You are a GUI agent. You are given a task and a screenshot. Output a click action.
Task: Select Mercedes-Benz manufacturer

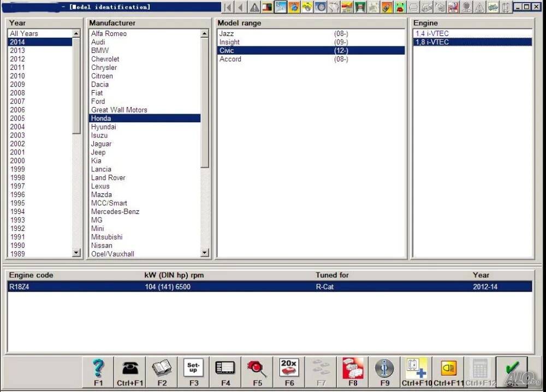pos(145,212)
